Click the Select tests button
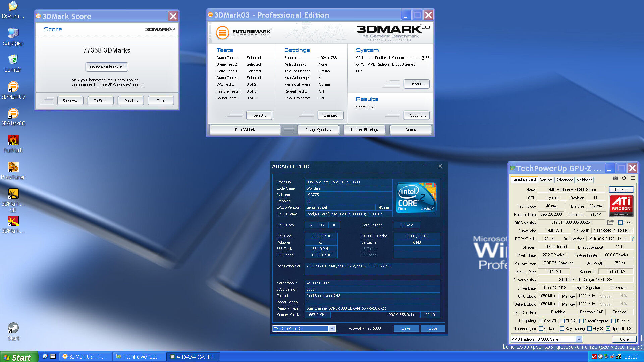 (260, 115)
